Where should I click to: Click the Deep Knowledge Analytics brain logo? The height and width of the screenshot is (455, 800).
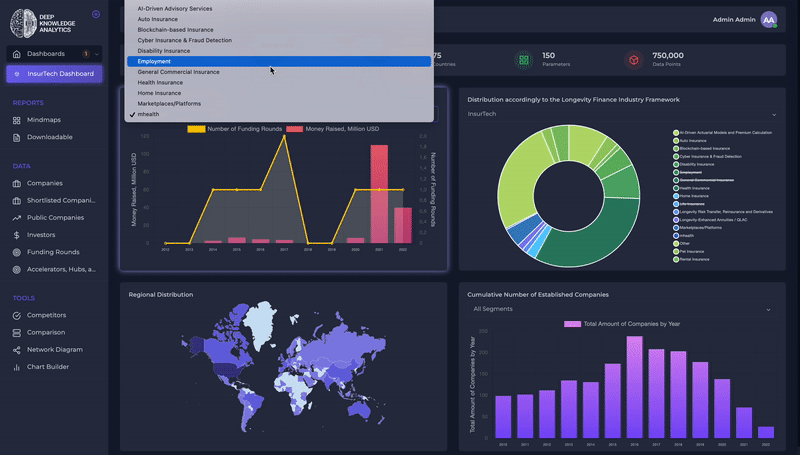point(23,23)
